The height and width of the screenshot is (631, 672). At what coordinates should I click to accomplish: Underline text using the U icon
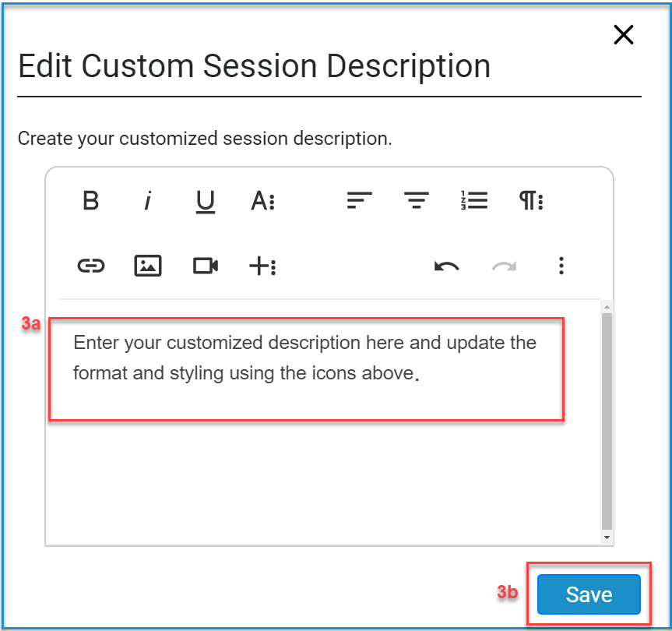(205, 202)
